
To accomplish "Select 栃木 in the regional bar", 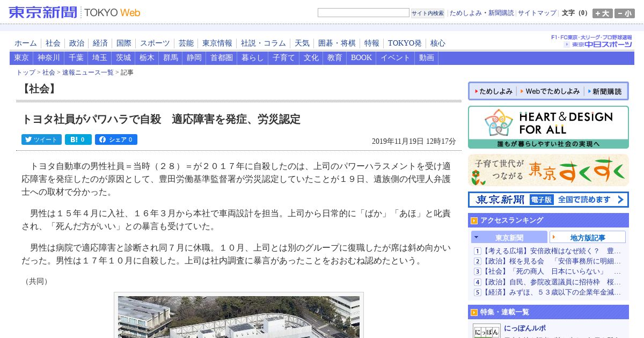I will click(147, 58).
